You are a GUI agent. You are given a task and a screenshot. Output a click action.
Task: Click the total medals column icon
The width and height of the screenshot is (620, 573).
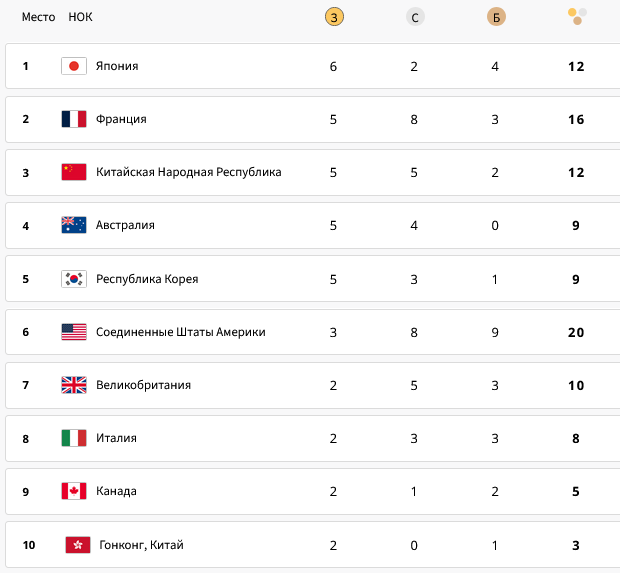pyautogui.click(x=576, y=16)
